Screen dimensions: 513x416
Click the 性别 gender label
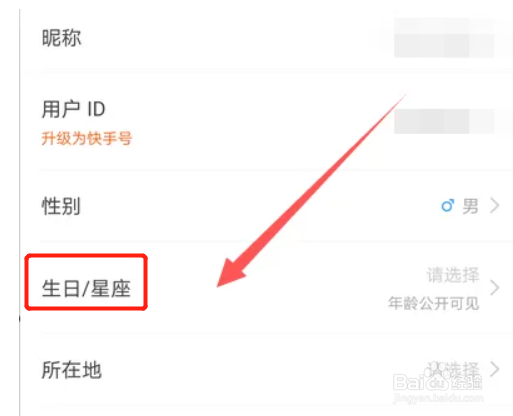tap(61, 206)
